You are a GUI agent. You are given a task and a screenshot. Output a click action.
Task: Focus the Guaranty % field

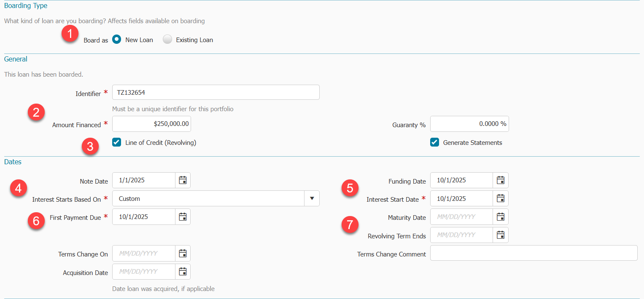click(469, 124)
